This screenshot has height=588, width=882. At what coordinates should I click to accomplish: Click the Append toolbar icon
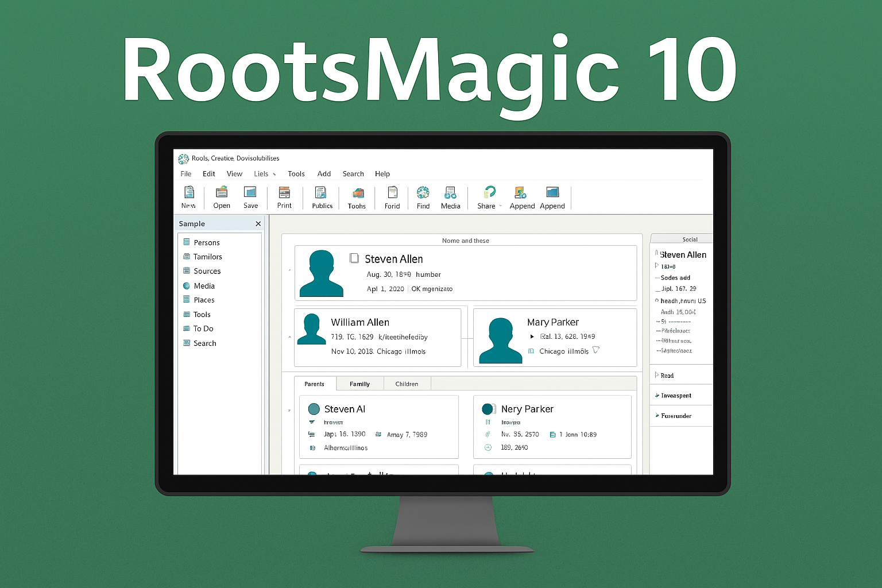(x=521, y=198)
